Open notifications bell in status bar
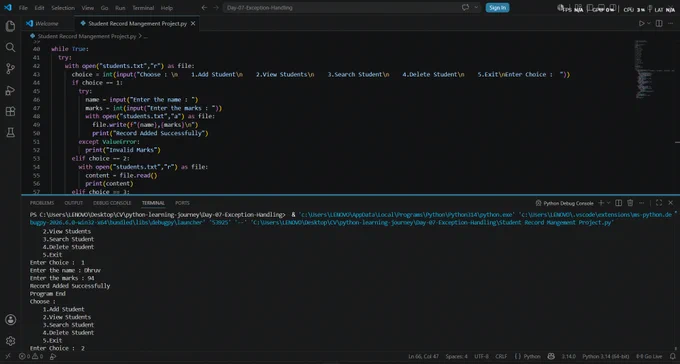Screen dimensions: 680x364 click(x=672, y=357)
